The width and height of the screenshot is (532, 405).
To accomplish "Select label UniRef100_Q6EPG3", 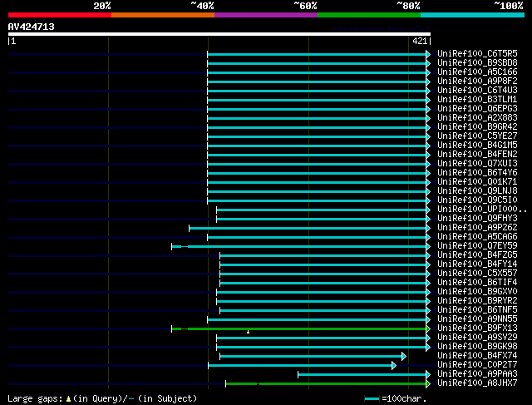I will (x=477, y=109).
